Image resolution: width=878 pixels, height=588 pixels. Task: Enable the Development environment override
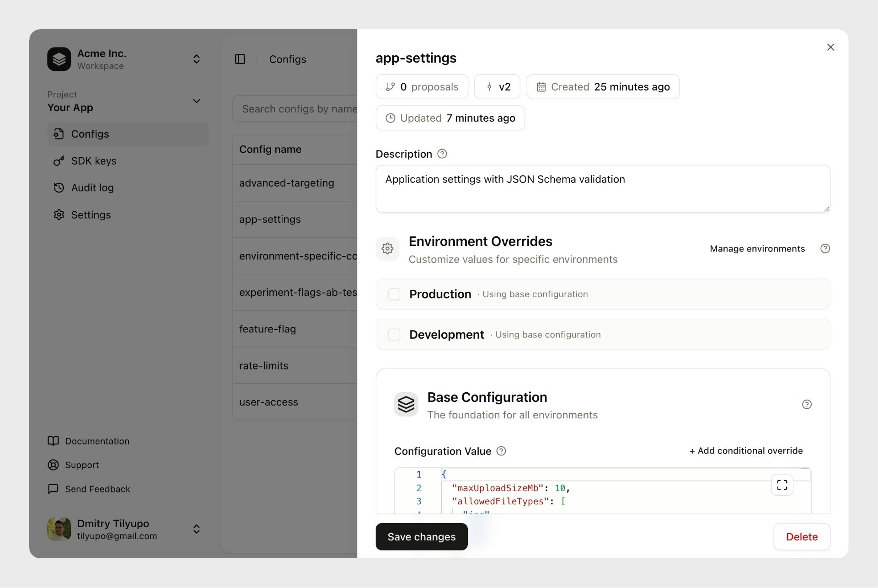(394, 334)
